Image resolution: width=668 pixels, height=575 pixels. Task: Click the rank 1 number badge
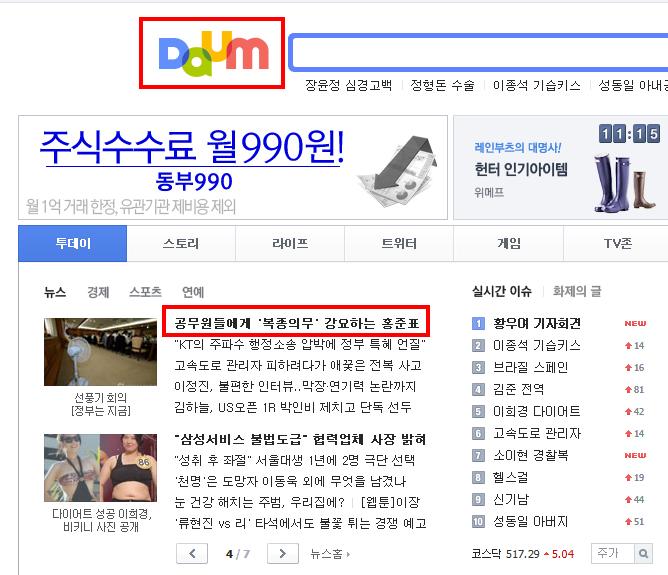point(478,324)
